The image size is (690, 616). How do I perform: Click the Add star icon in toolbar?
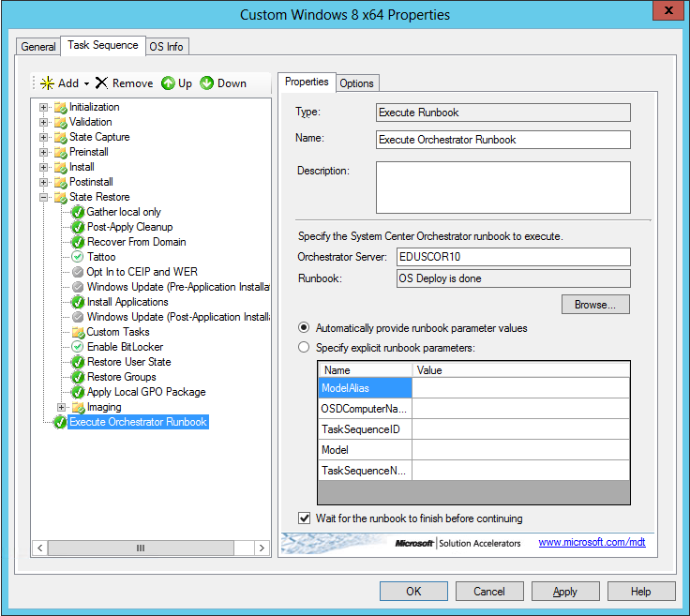[x=48, y=83]
